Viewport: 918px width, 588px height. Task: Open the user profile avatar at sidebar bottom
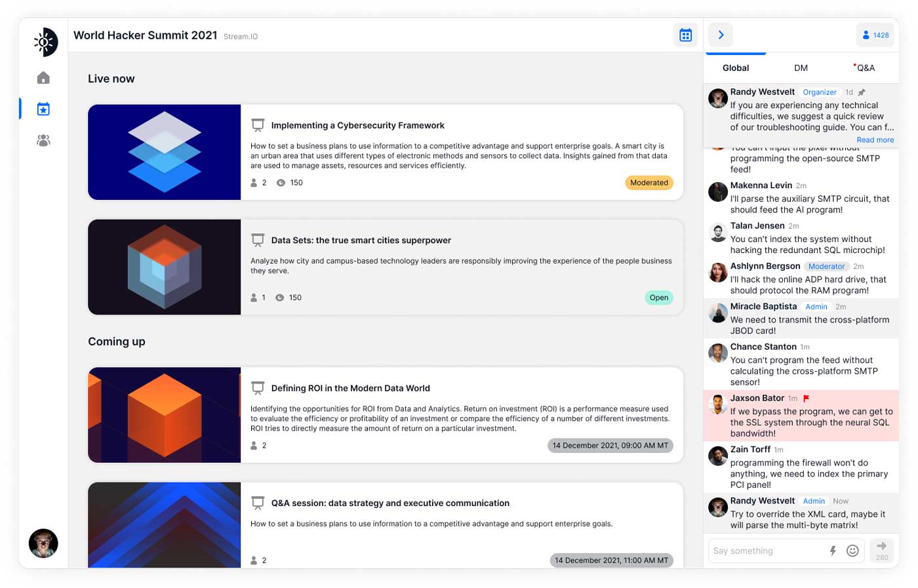[x=43, y=543]
